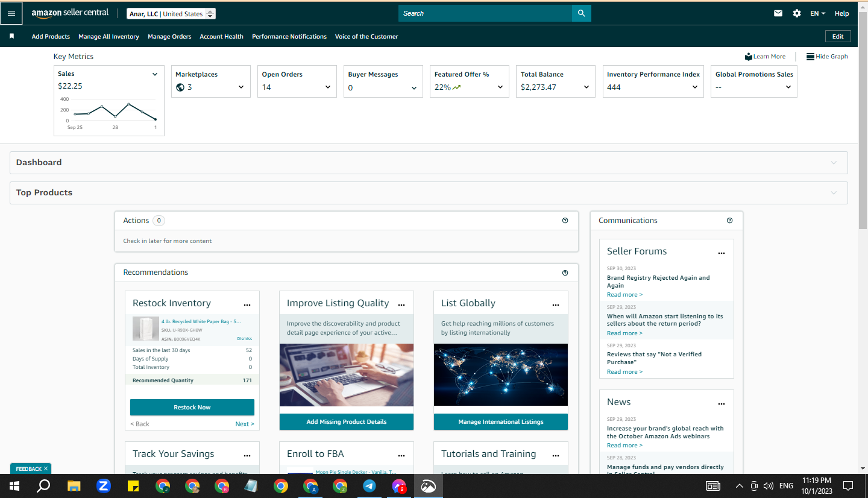Go to Next restock recommendation

(245, 424)
